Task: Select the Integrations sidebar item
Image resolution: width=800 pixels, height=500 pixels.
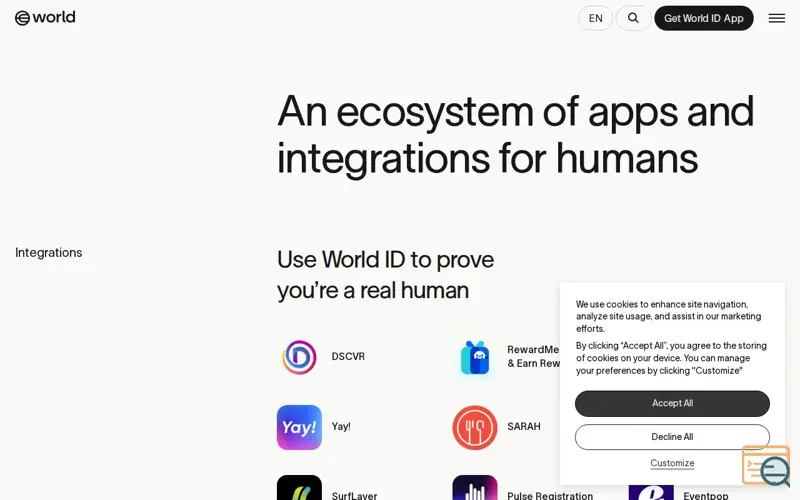Action: [x=48, y=253]
